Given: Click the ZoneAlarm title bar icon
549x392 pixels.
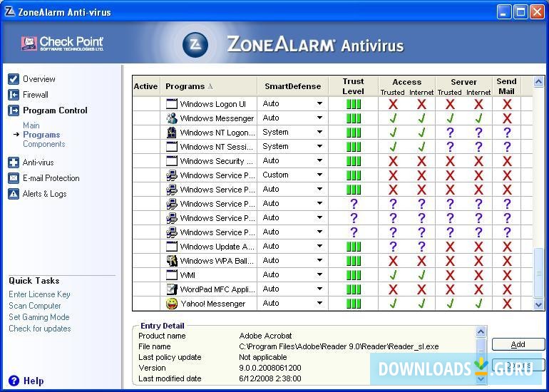Looking at the screenshot, I should (10, 11).
